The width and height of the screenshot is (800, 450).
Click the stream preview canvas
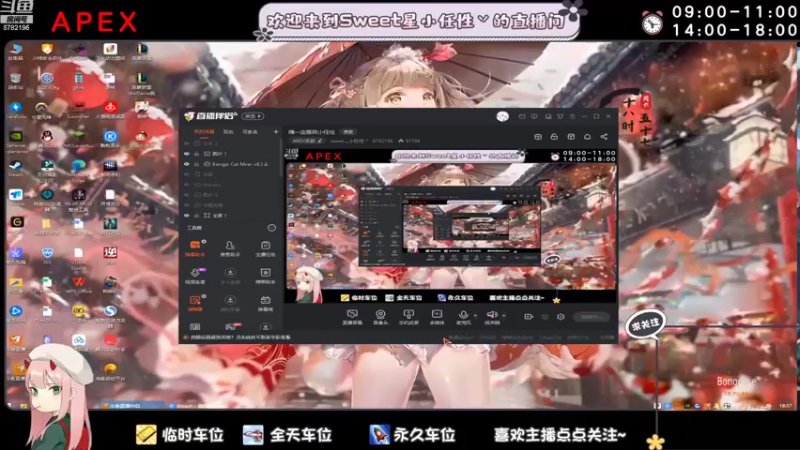[x=451, y=226]
